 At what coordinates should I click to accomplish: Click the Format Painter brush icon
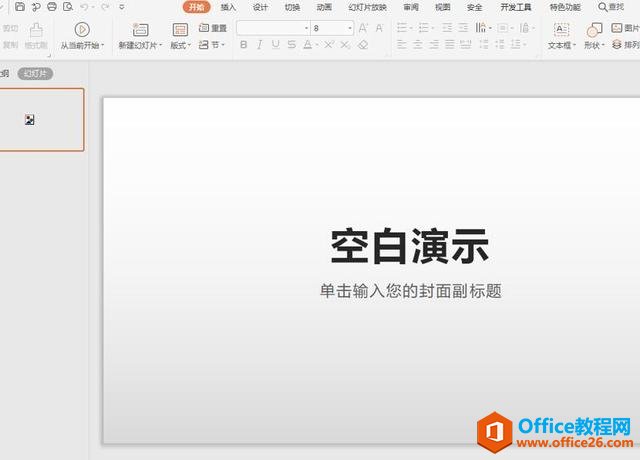point(36,30)
